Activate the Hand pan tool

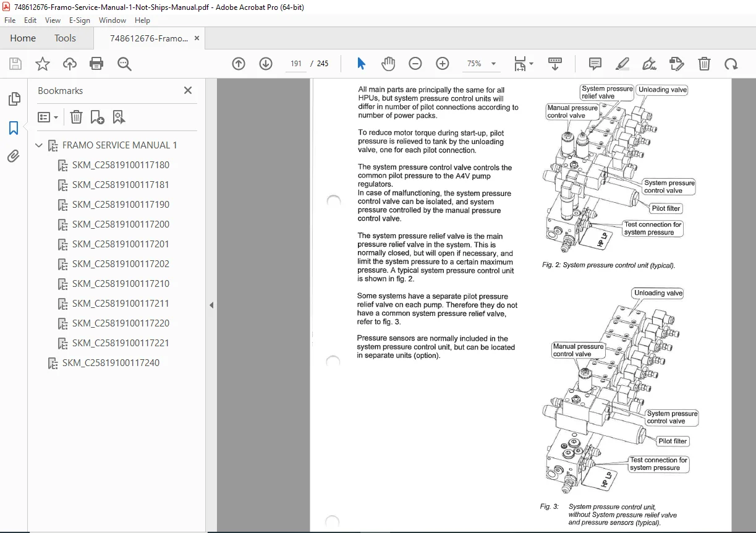pyautogui.click(x=388, y=64)
